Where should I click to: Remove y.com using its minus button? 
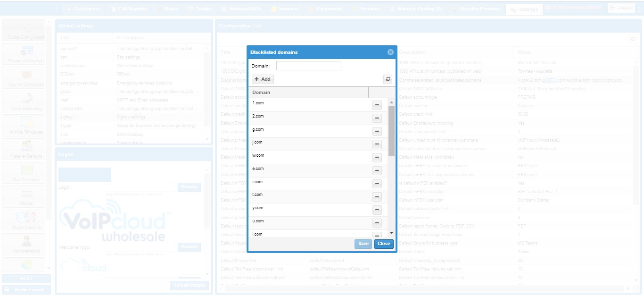pyautogui.click(x=377, y=210)
